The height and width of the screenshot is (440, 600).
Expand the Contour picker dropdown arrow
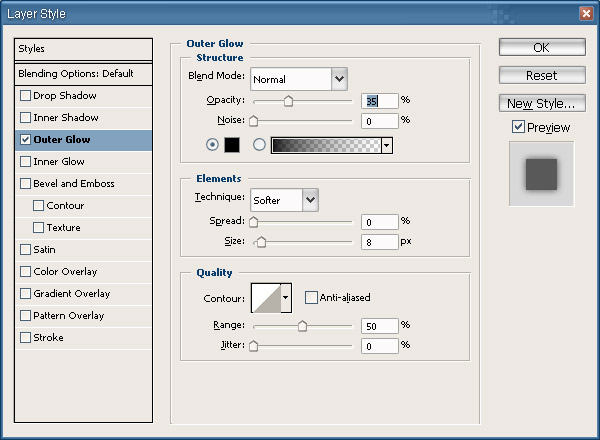(x=286, y=297)
